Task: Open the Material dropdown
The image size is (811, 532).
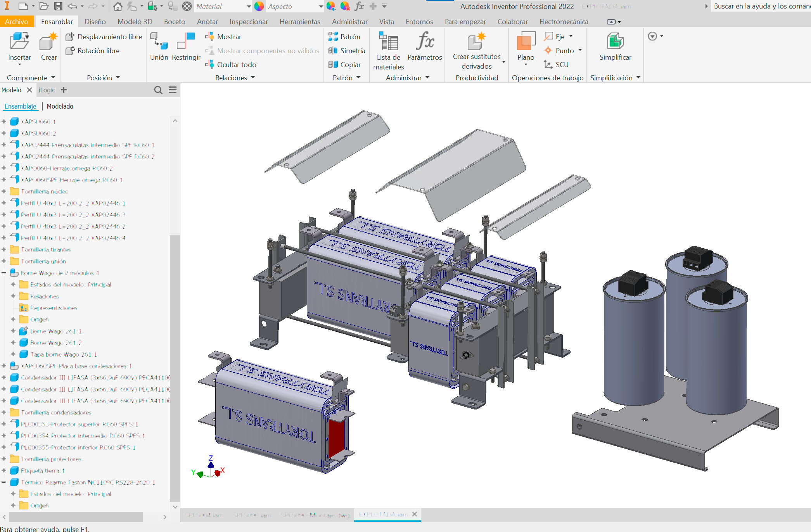Action: [249, 6]
